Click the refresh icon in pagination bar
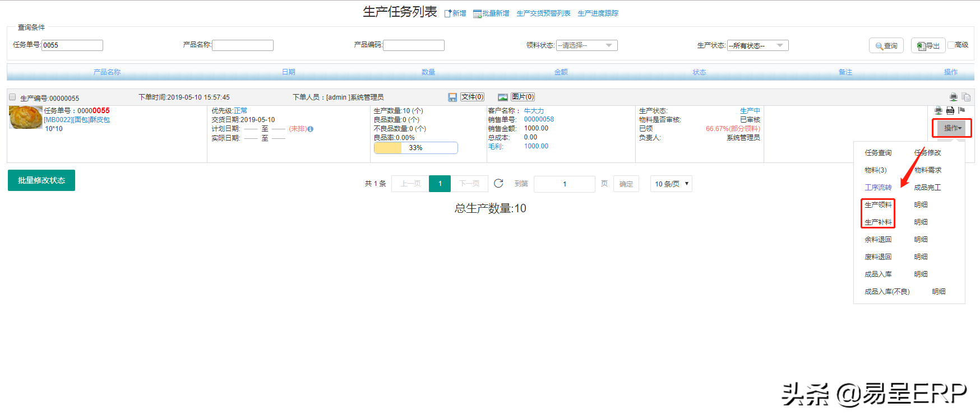 tap(498, 183)
